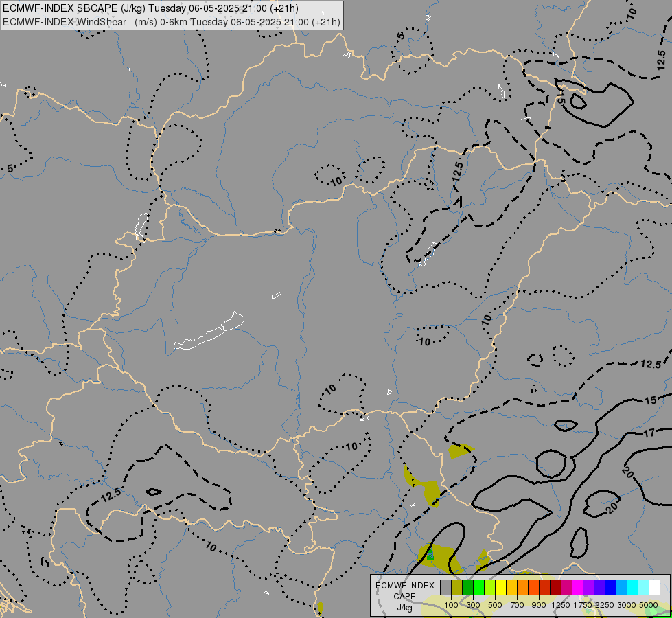Select the dark green CAPE legend swatch

467,587
